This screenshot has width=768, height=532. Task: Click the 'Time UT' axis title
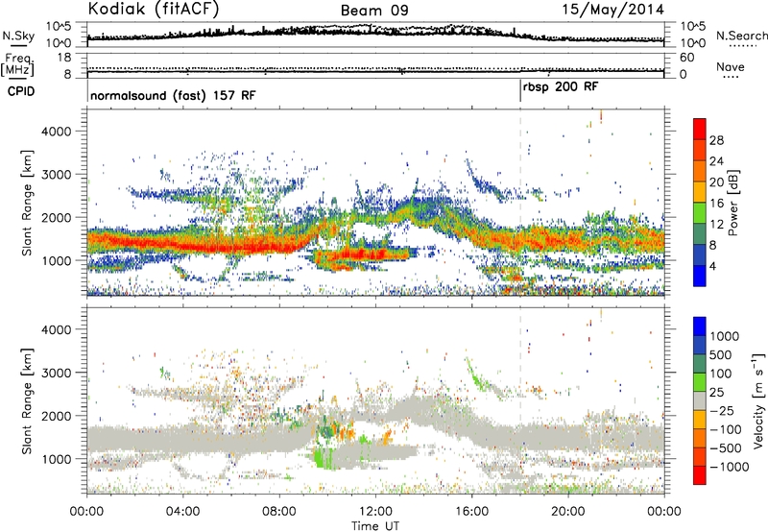(375, 526)
